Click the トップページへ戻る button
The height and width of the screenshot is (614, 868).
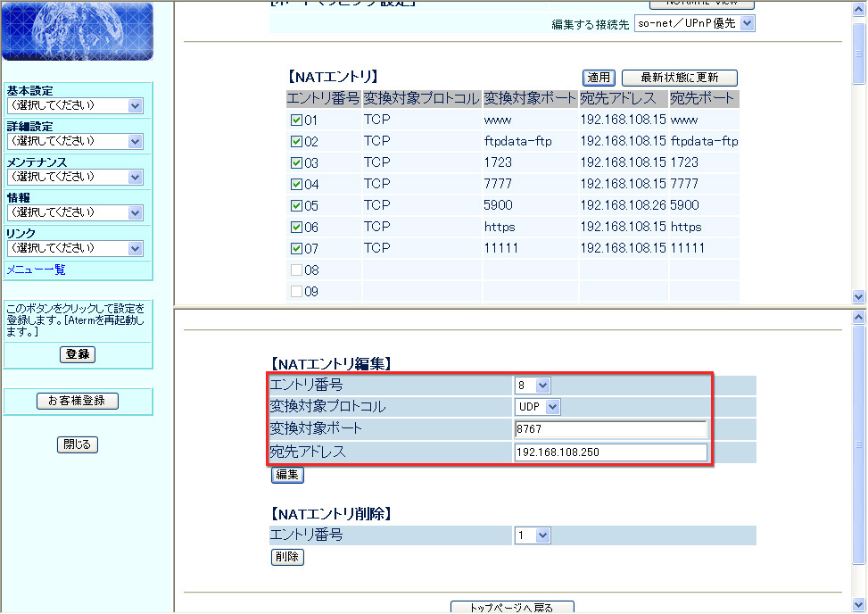(512, 607)
